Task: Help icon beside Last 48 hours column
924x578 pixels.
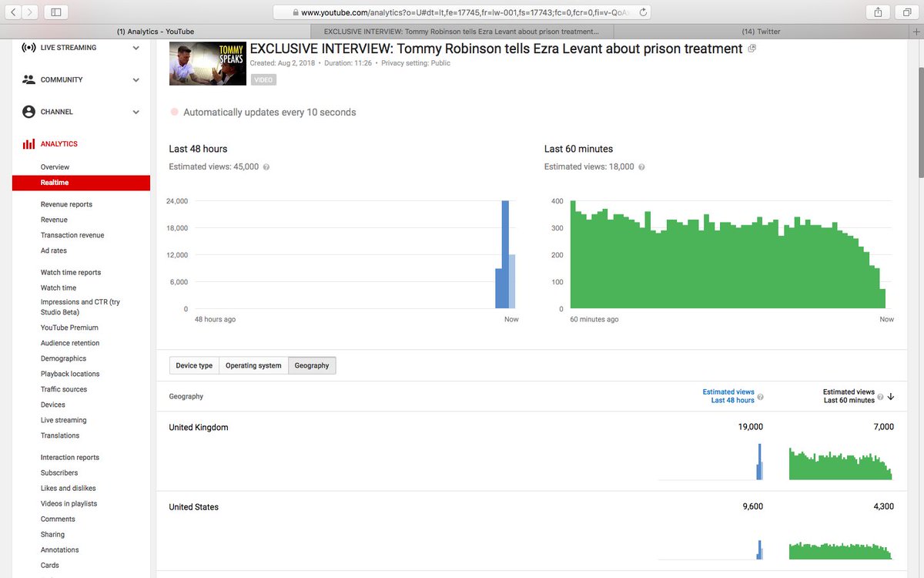Action: coord(760,397)
